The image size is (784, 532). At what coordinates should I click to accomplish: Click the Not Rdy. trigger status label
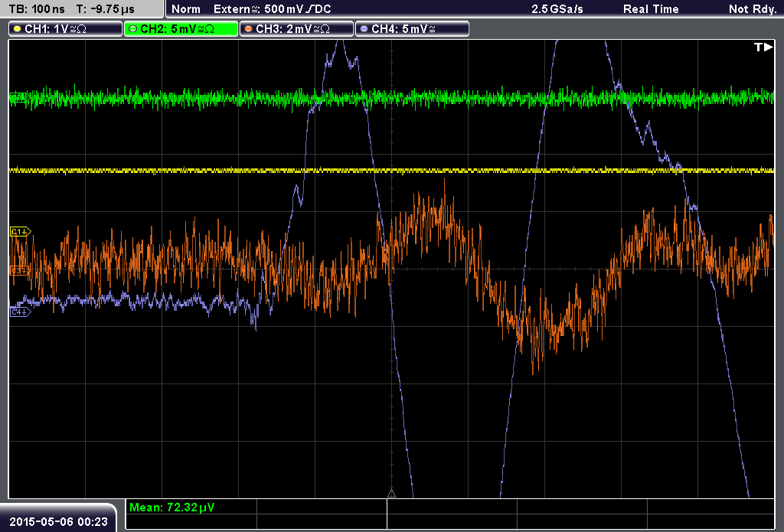[x=753, y=9]
